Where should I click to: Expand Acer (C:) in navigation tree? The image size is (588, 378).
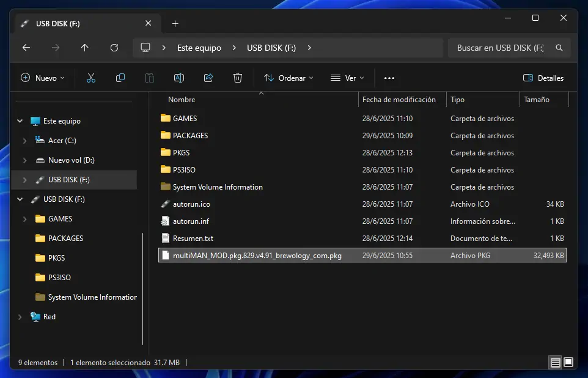pyautogui.click(x=24, y=141)
